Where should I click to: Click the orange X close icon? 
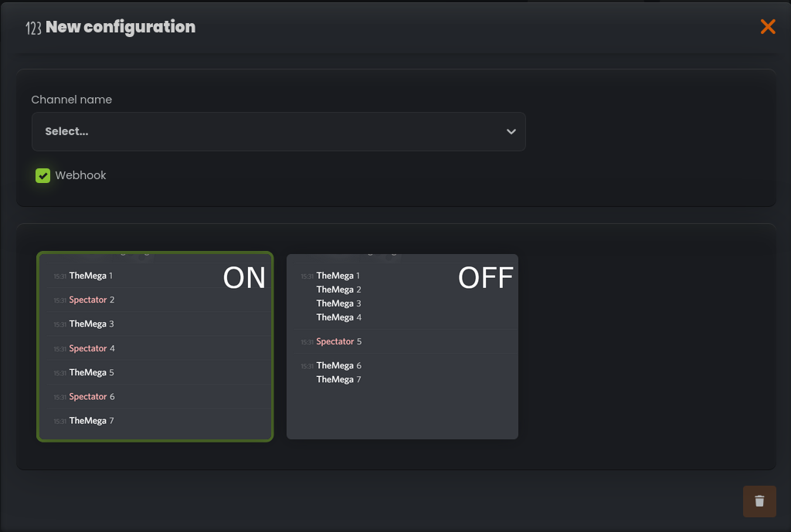(x=769, y=26)
